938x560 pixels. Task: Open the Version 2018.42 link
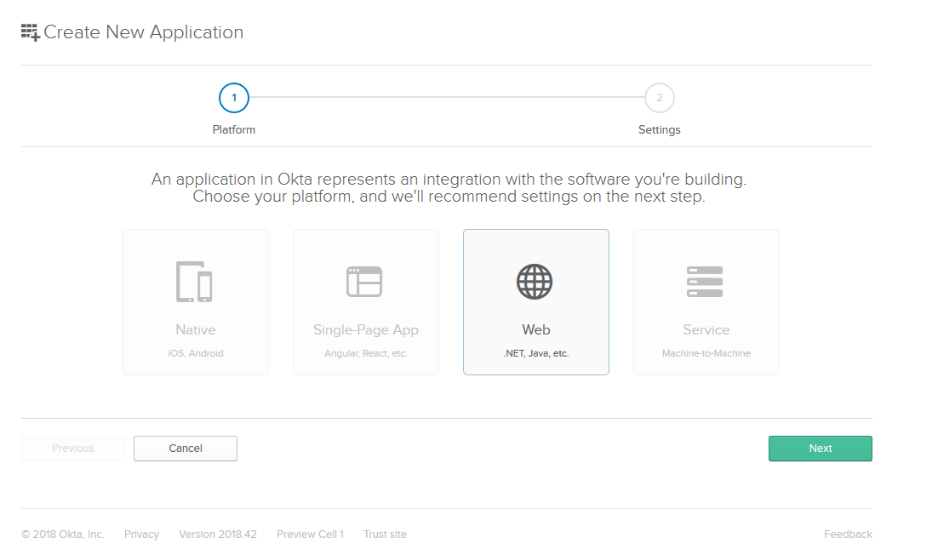[x=218, y=534]
